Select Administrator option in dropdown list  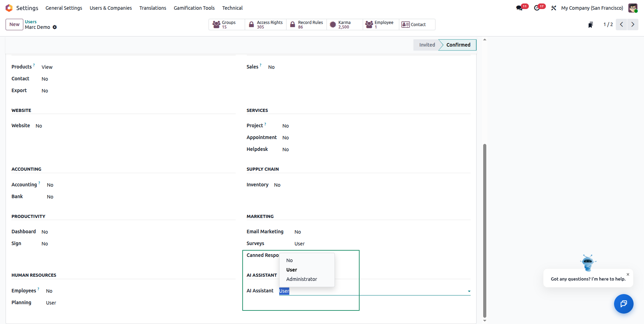point(307,279)
